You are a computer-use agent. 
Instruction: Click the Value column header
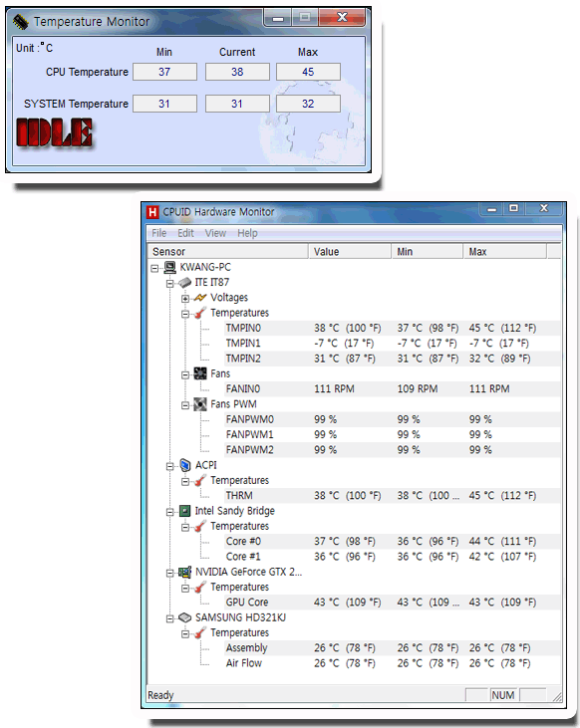pyautogui.click(x=350, y=251)
